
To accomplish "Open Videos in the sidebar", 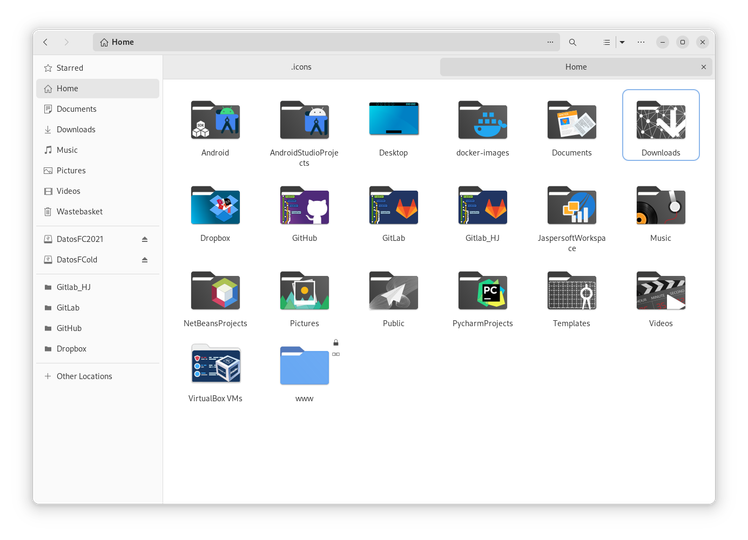I will coord(98,191).
